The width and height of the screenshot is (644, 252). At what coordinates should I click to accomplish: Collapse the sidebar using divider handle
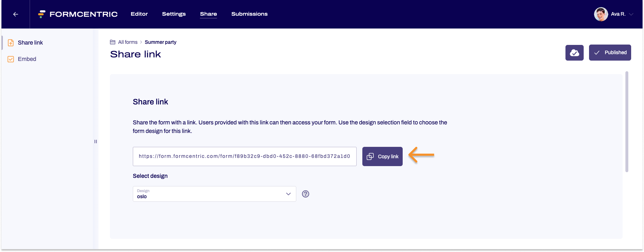pos(95,142)
